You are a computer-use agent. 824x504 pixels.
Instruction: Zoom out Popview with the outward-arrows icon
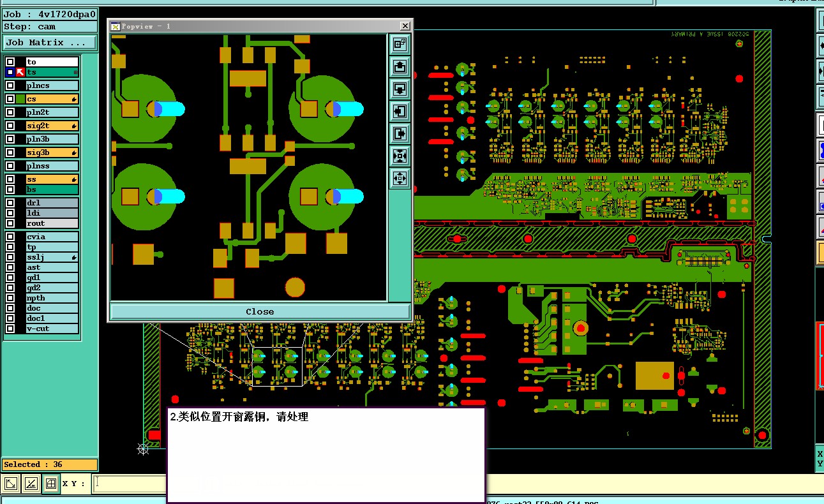[400, 178]
